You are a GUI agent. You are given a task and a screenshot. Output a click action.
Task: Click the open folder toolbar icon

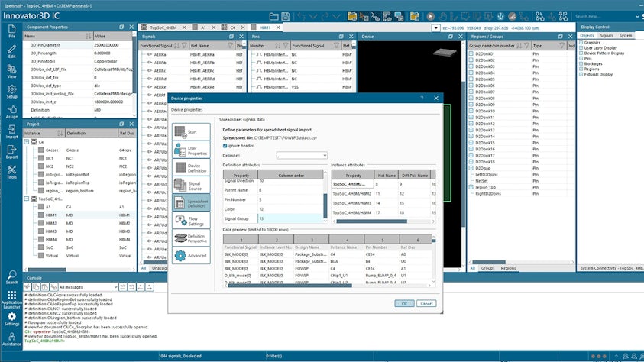[x=274, y=16]
